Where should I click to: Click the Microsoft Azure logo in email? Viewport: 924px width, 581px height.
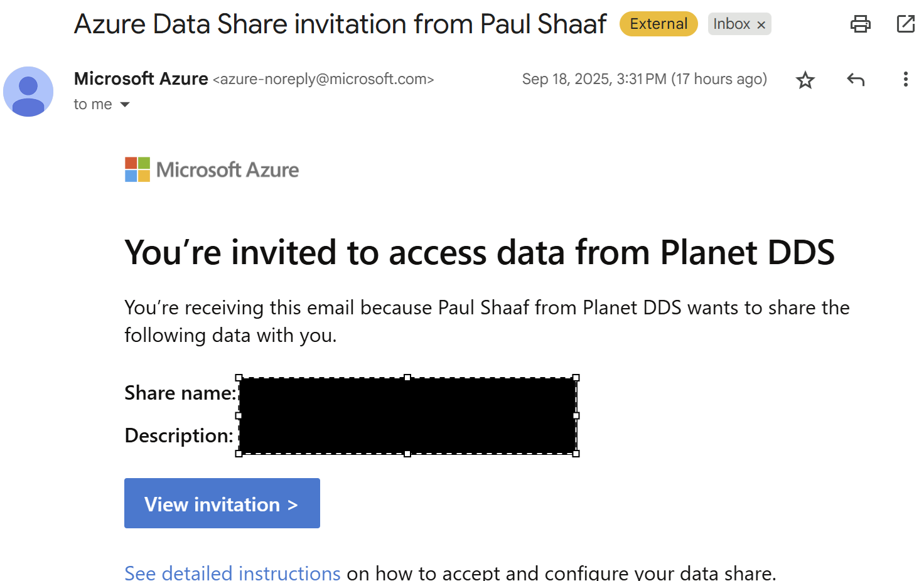click(x=212, y=169)
